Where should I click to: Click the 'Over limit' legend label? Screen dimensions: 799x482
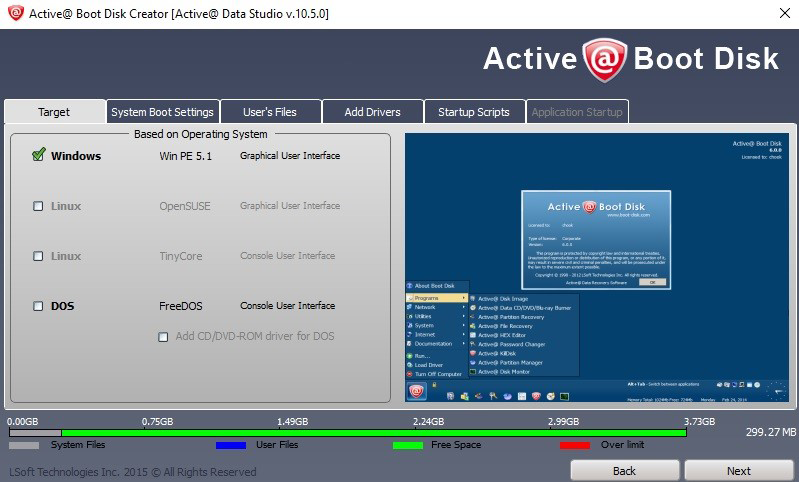click(x=622, y=445)
